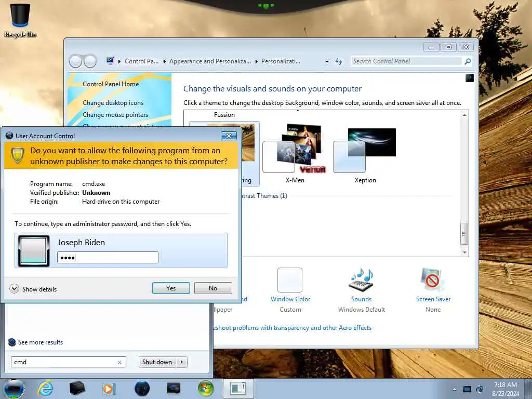Image resolution: width=532 pixels, height=399 pixels.
Task: Open the Window Color icon
Action: pyautogui.click(x=290, y=280)
